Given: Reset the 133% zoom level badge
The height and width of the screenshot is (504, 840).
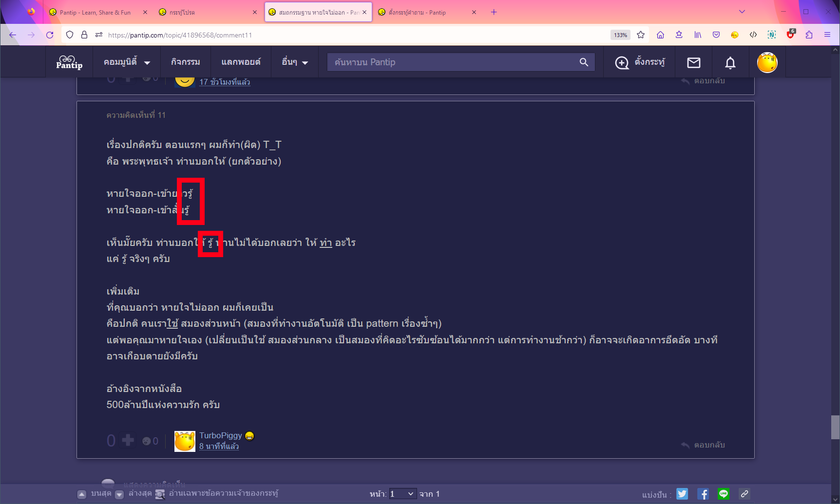Looking at the screenshot, I should (x=620, y=35).
